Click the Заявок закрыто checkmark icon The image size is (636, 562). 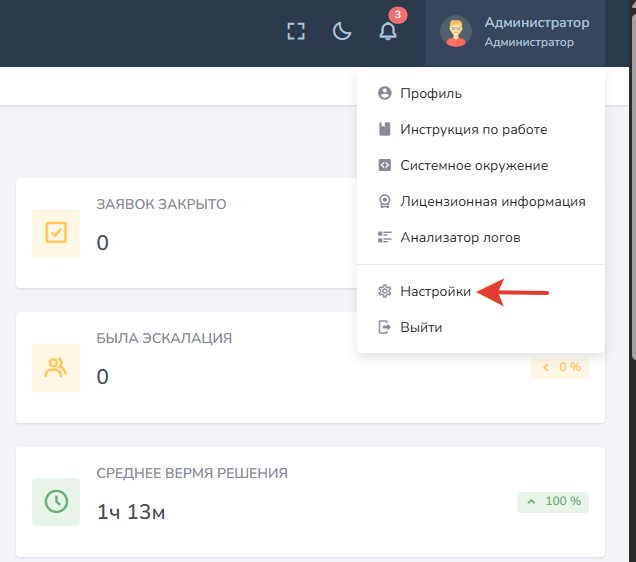coord(56,233)
